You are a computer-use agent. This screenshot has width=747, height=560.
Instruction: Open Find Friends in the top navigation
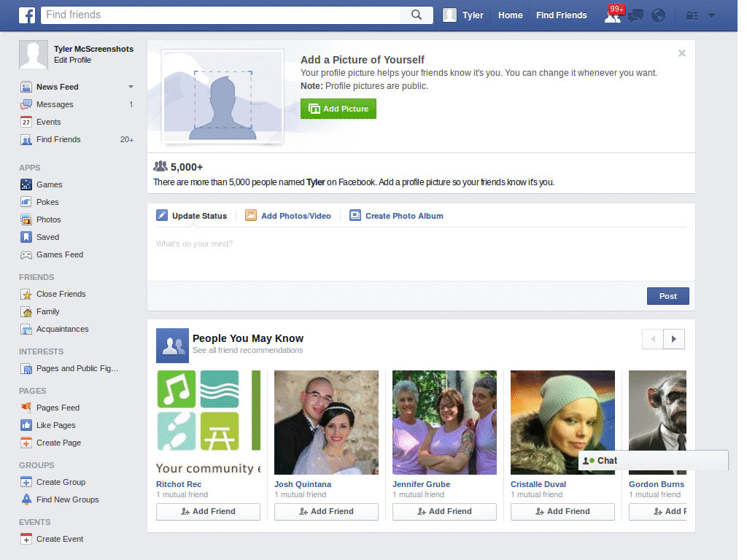coord(561,15)
